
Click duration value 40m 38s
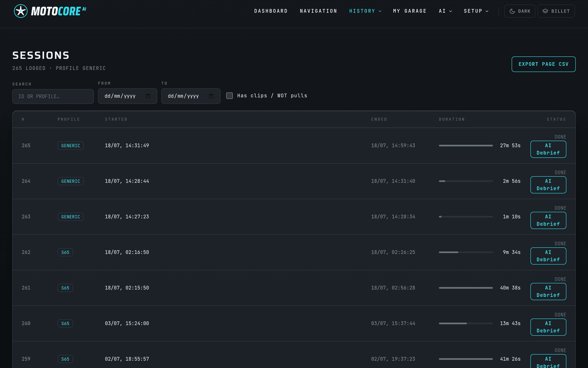(510, 288)
